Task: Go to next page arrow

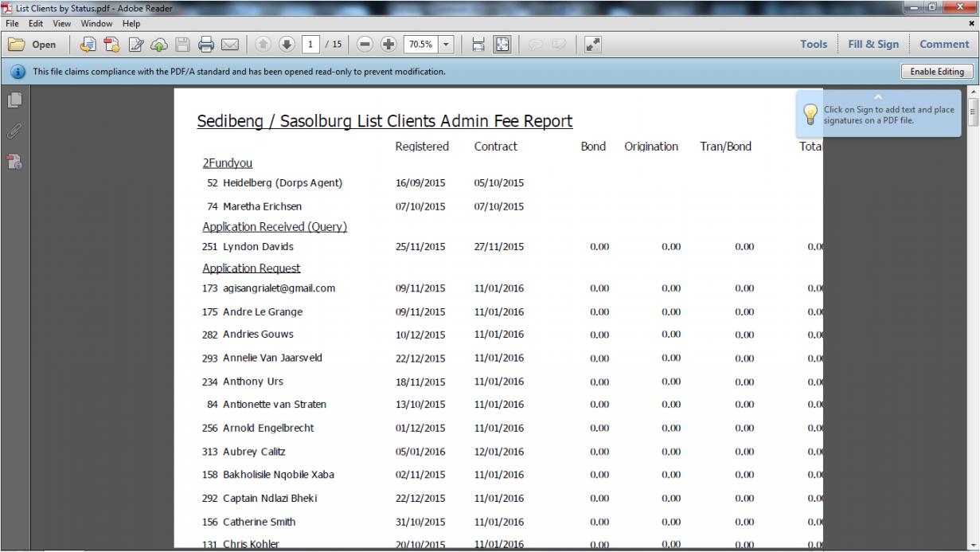Action: pos(287,45)
